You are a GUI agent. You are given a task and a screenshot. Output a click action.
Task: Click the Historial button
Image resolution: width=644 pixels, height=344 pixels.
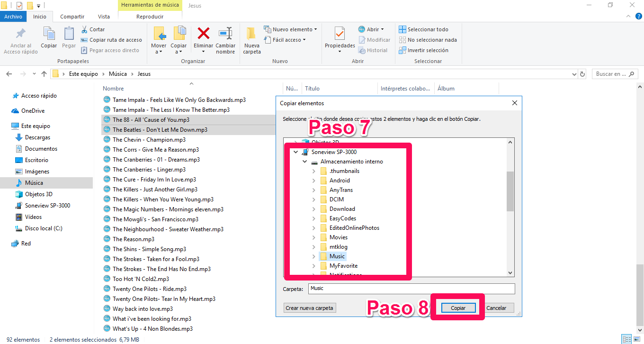click(373, 50)
